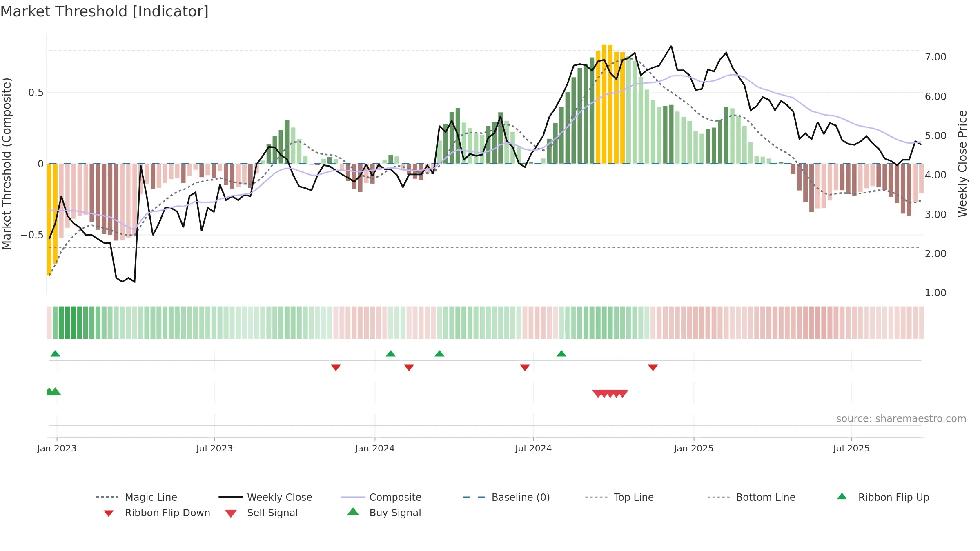Click the pink ribbon segment around Jan 2025

[x=696, y=322]
